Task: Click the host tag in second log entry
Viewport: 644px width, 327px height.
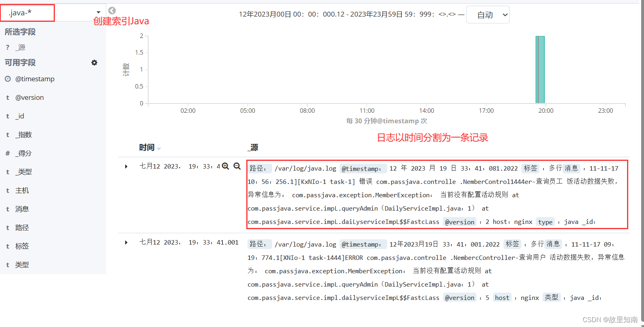Action: coord(502,297)
